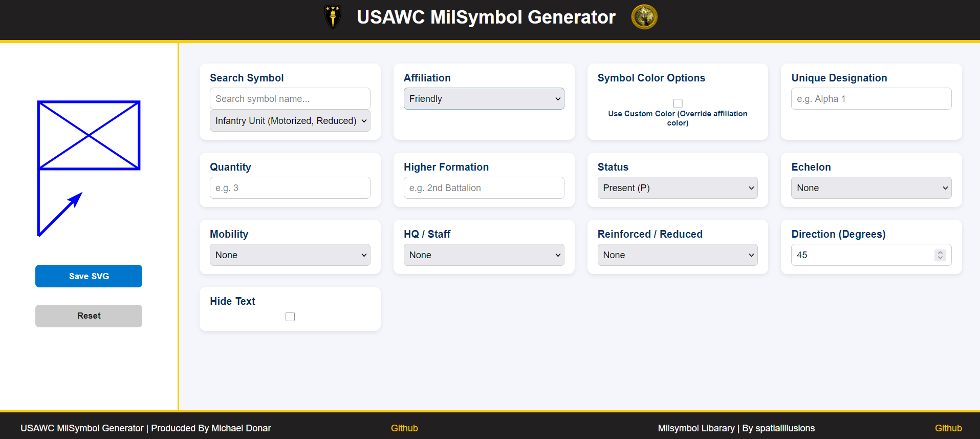Click the black torch crest icon in header
This screenshot has height=439, width=980.
(x=332, y=17)
